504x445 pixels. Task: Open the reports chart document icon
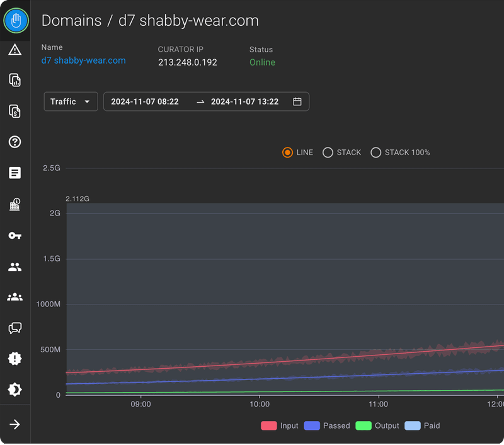click(14, 80)
